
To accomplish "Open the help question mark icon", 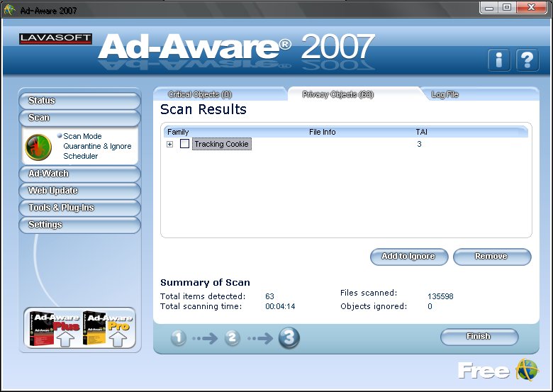I will click(527, 60).
